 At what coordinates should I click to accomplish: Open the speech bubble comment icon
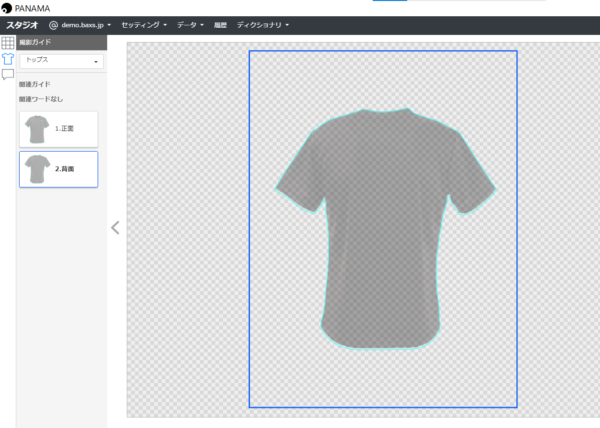coord(8,75)
